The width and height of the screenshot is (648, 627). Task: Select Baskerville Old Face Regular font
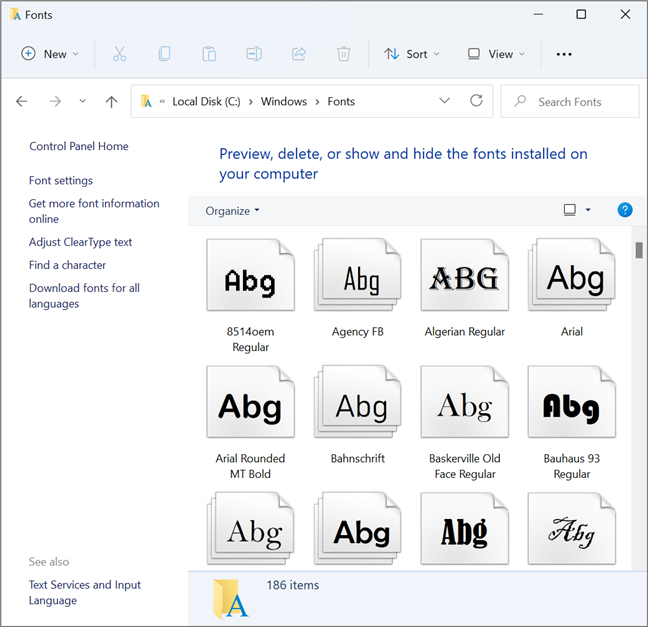(x=465, y=422)
